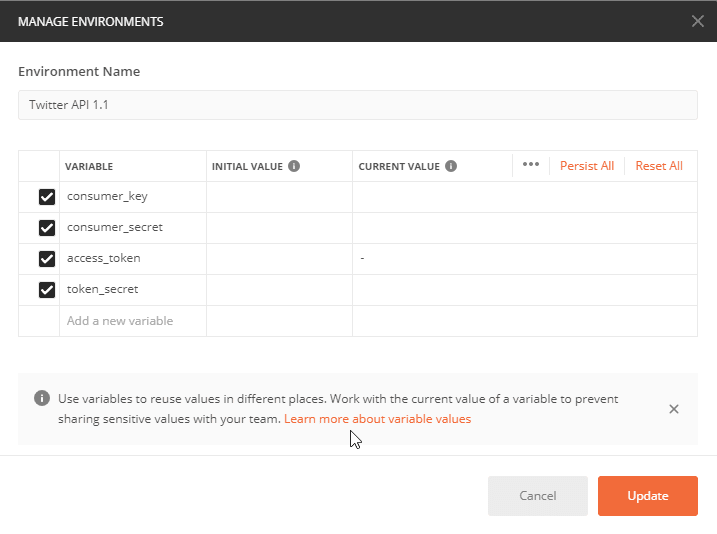Viewport: 717px width, 534px height.
Task: Select the consumer_key variable name
Action: (x=107, y=196)
